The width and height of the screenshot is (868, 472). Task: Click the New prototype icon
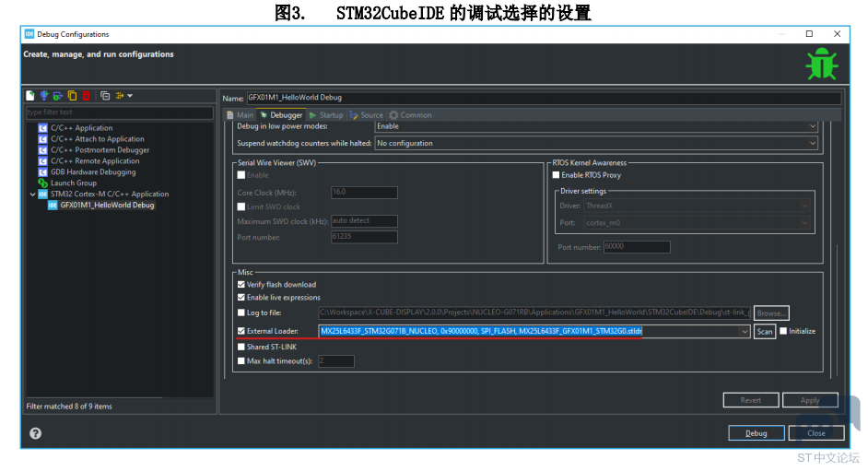click(x=43, y=96)
